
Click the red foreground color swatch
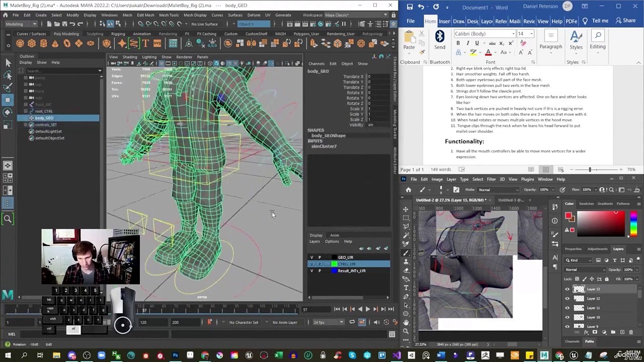point(569,216)
